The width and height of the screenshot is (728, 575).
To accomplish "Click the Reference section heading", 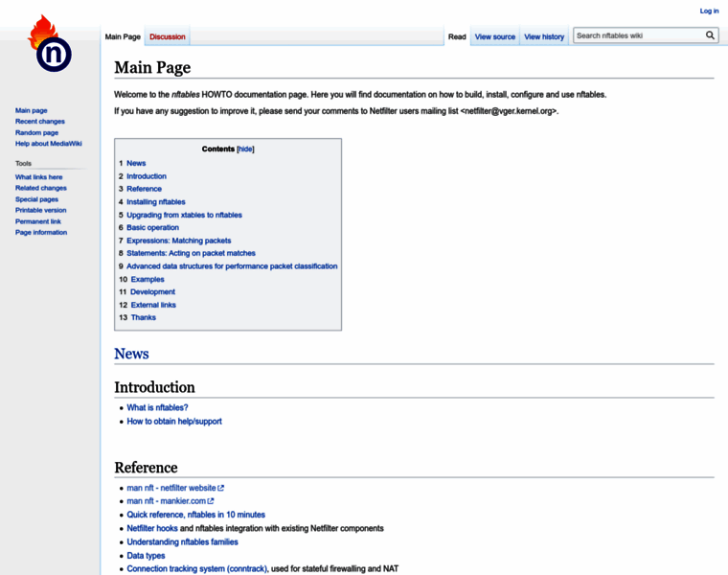I will (x=146, y=468).
